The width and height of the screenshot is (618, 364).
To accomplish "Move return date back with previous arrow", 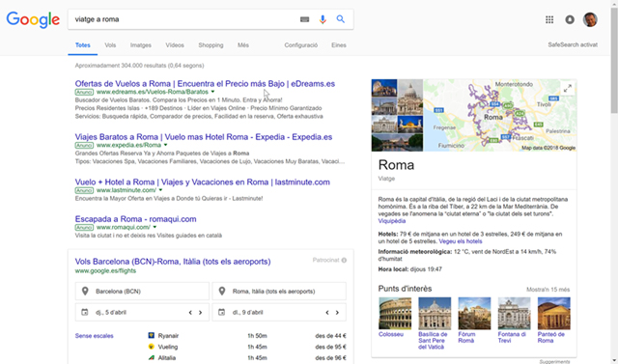I will click(327, 313).
